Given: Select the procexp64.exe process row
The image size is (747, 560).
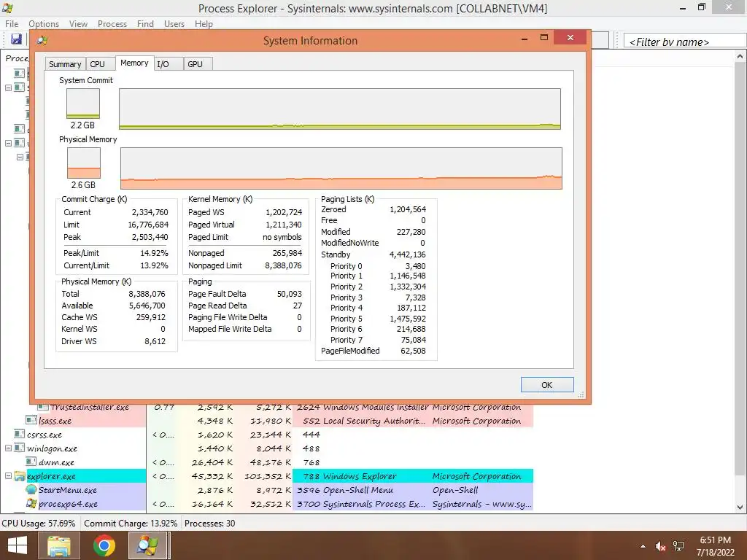Looking at the screenshot, I should [267, 503].
